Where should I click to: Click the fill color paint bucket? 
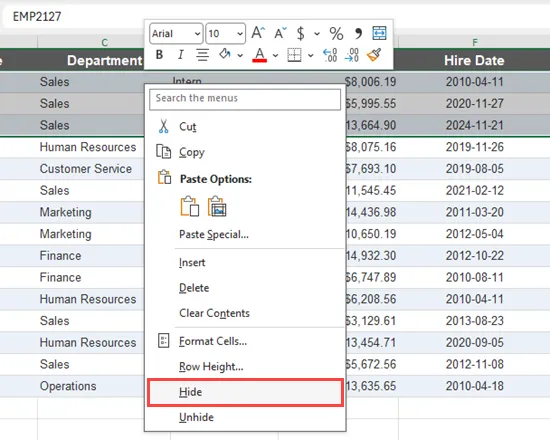225,55
